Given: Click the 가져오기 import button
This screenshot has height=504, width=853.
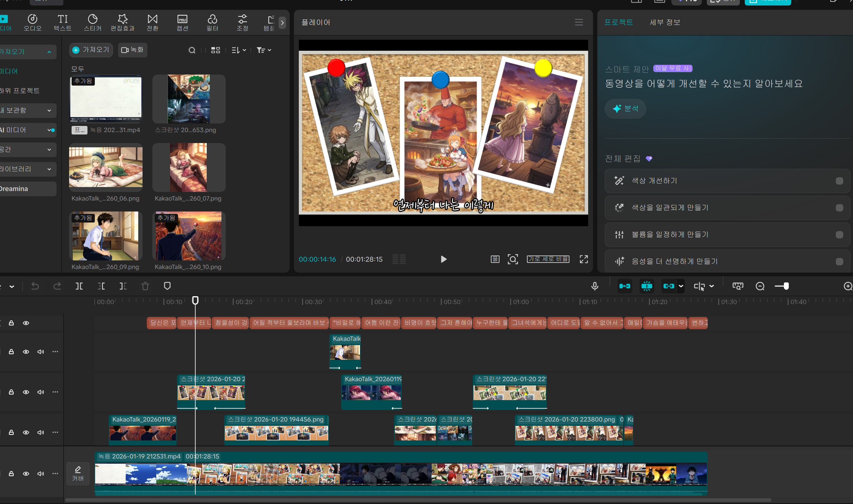Looking at the screenshot, I should pos(91,50).
